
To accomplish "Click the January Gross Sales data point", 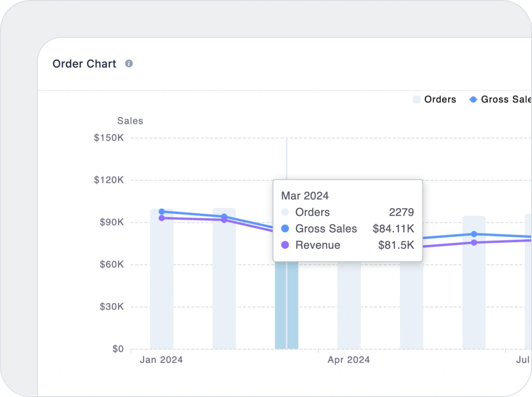I will tap(162, 212).
